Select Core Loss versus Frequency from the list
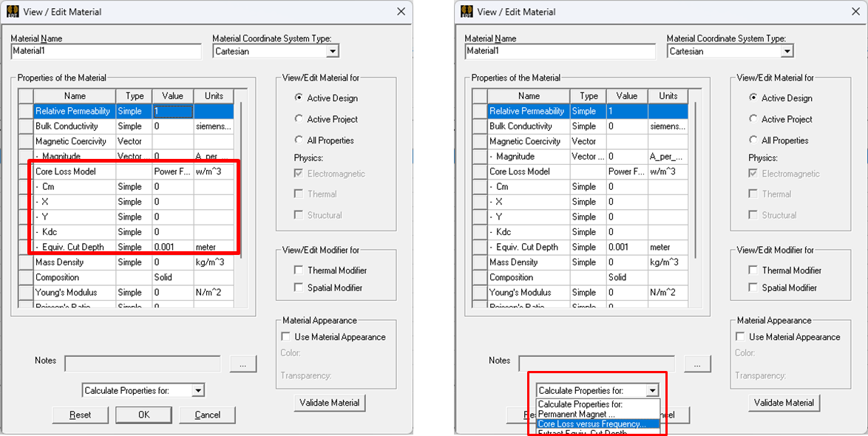This screenshot has width=868, height=436. click(x=591, y=424)
